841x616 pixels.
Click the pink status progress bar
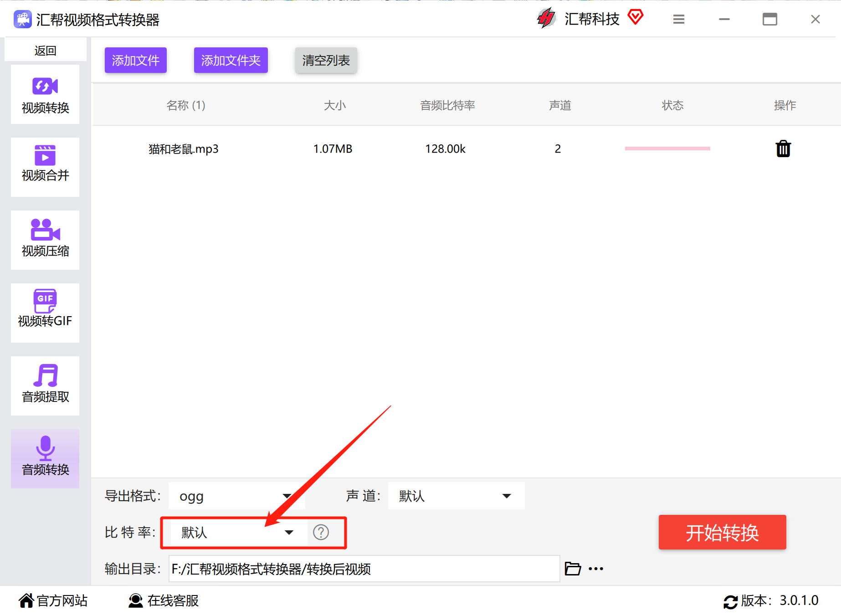pos(667,149)
